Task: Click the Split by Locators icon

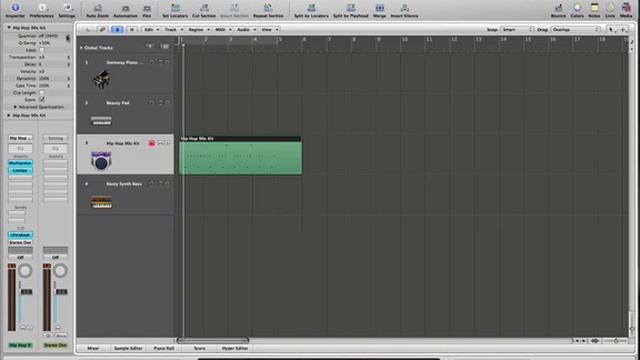Action: 311,7
